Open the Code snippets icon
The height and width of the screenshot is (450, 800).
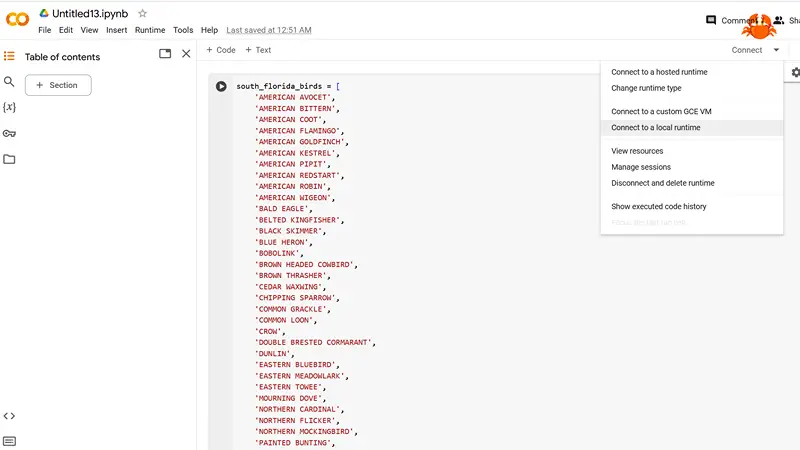[9, 416]
